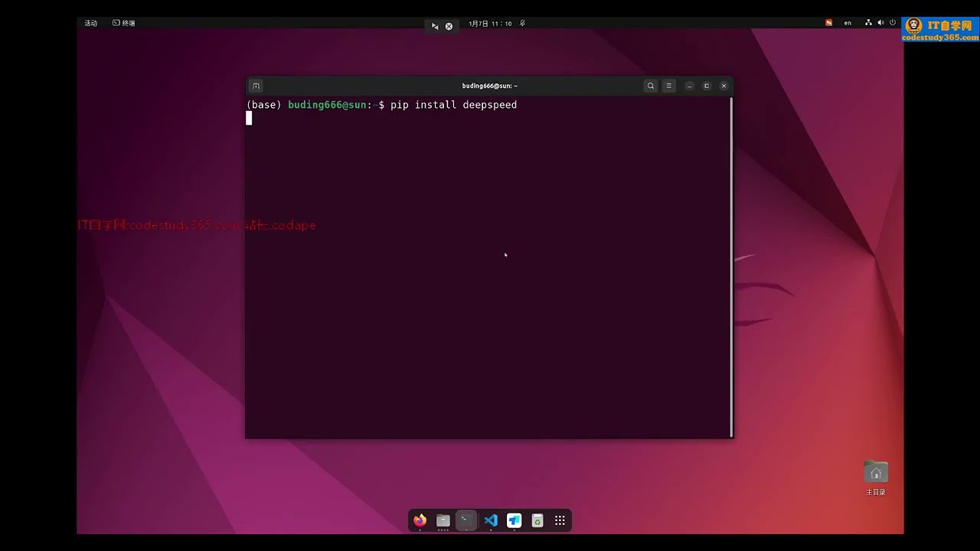Click the volume icon in system tray

point(880,23)
